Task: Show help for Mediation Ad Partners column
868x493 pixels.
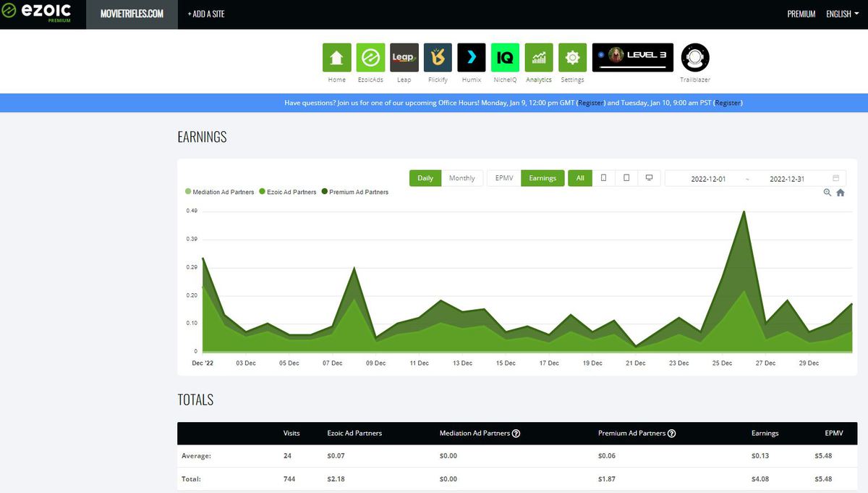Action: pyautogui.click(x=516, y=434)
